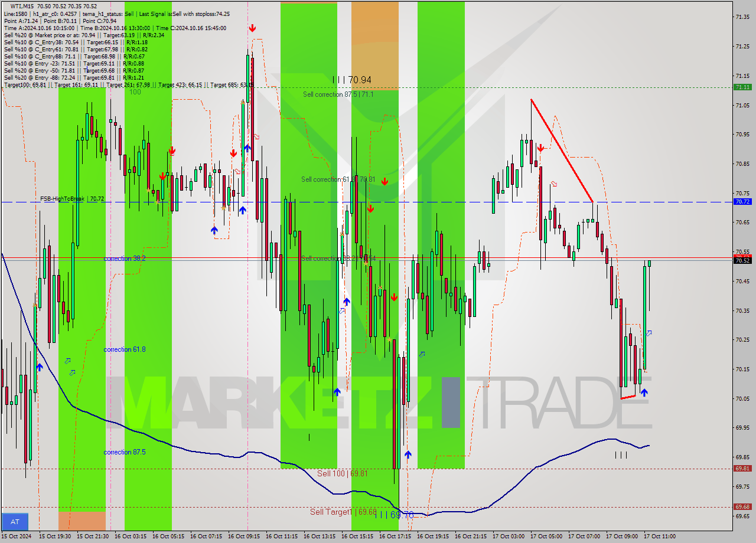This screenshot has width=756, height=543.
Task: Click the blue 'correction 61.8' label
Action: [x=125, y=349]
